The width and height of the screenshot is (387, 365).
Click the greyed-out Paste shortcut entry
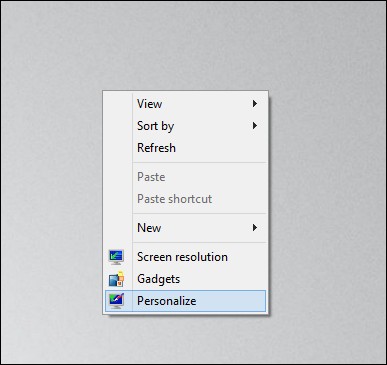(185, 199)
